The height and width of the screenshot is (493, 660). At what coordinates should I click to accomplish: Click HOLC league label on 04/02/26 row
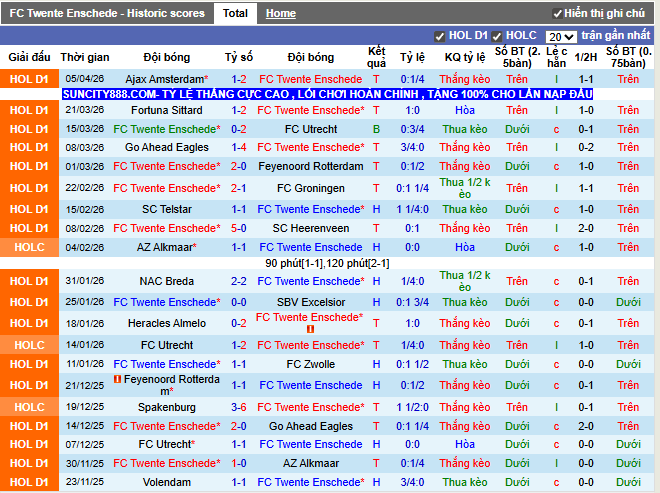coord(29,247)
